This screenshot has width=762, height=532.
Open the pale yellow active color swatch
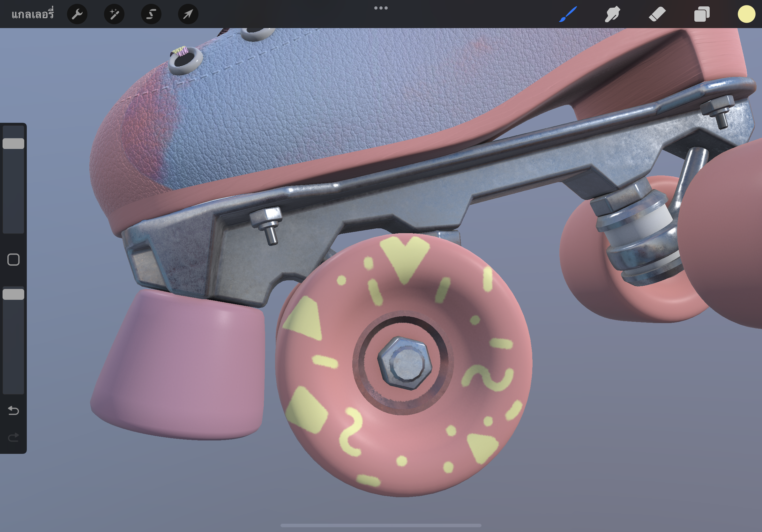(746, 14)
